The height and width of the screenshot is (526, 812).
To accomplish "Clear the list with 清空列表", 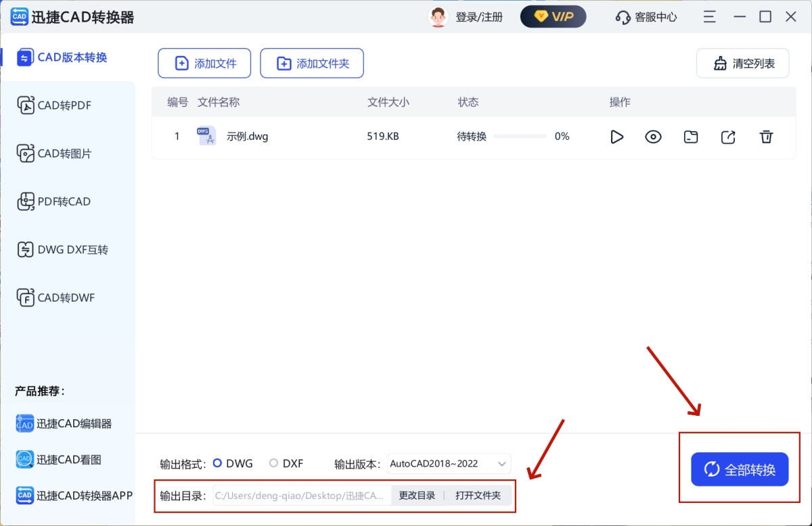I will [x=743, y=64].
